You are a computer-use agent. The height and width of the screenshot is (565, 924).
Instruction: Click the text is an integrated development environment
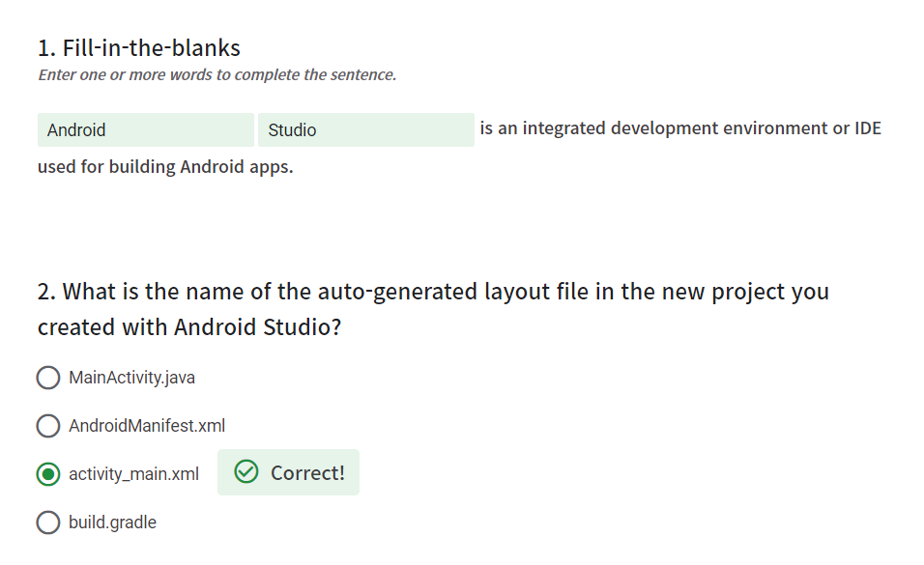[x=680, y=128]
